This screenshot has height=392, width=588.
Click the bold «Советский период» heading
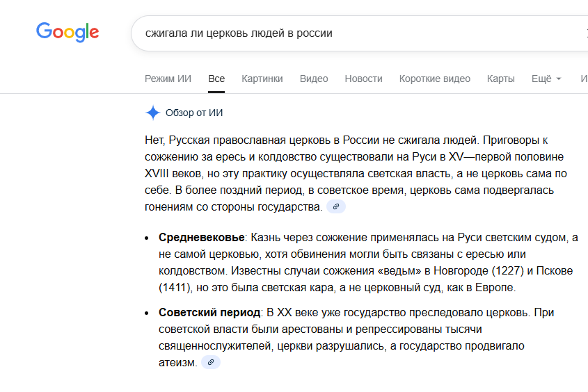pyautogui.click(x=209, y=313)
